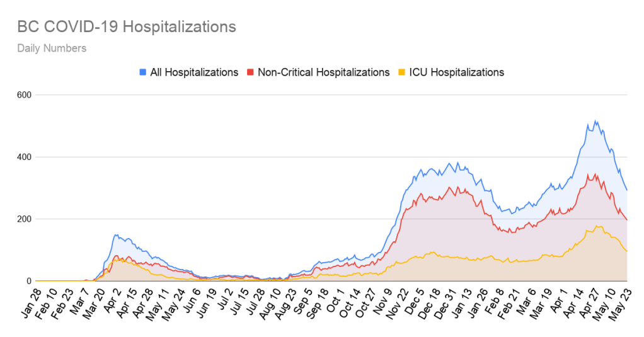Click the blue All Hospitalizations legend swatch
The image size is (644, 337).
[x=143, y=72]
